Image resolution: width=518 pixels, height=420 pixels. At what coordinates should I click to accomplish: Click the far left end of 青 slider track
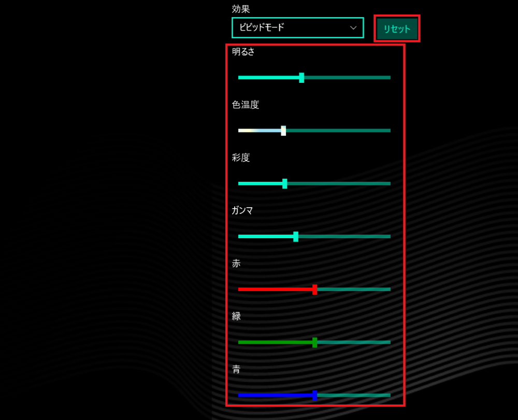pos(240,395)
